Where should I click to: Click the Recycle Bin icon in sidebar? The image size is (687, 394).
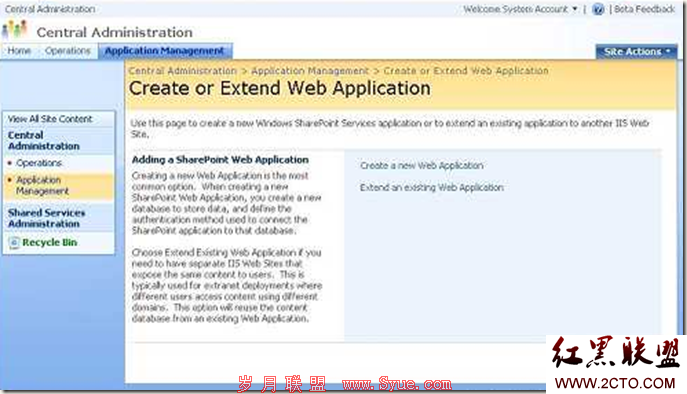point(14,242)
